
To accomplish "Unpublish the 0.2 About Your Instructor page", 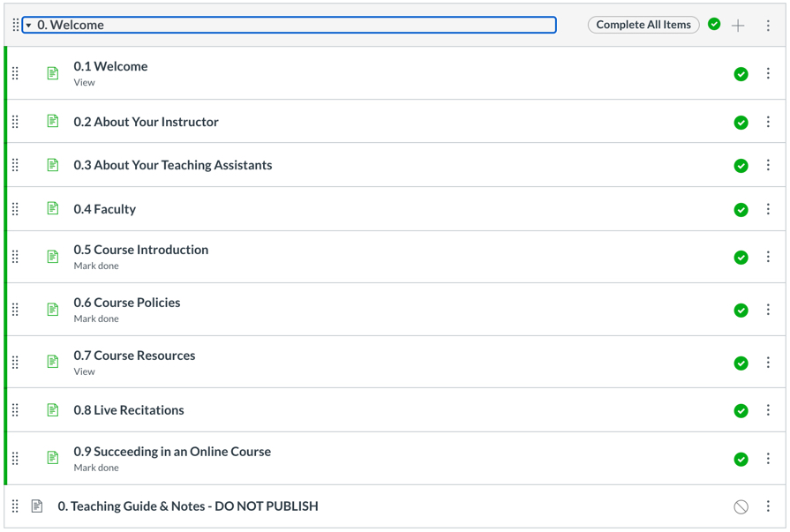I will click(x=741, y=123).
